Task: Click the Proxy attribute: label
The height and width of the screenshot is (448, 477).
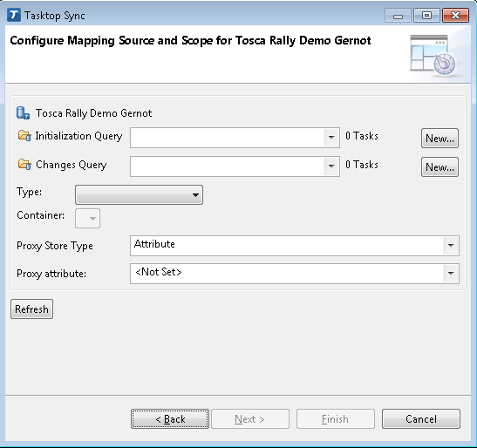Action: (51, 274)
